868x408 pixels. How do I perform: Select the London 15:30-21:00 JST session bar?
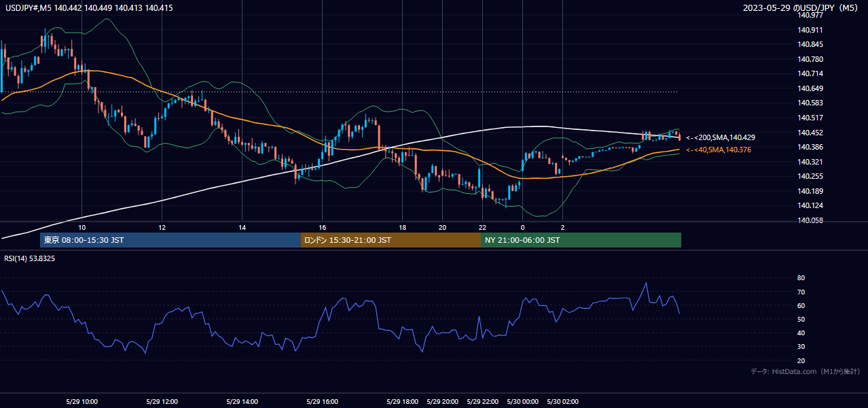pyautogui.click(x=391, y=240)
